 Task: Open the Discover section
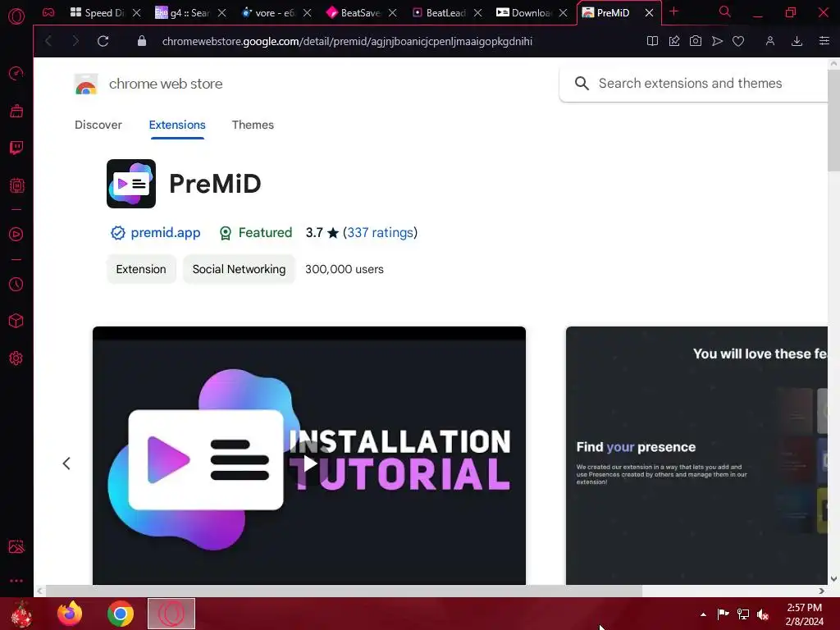coord(98,125)
